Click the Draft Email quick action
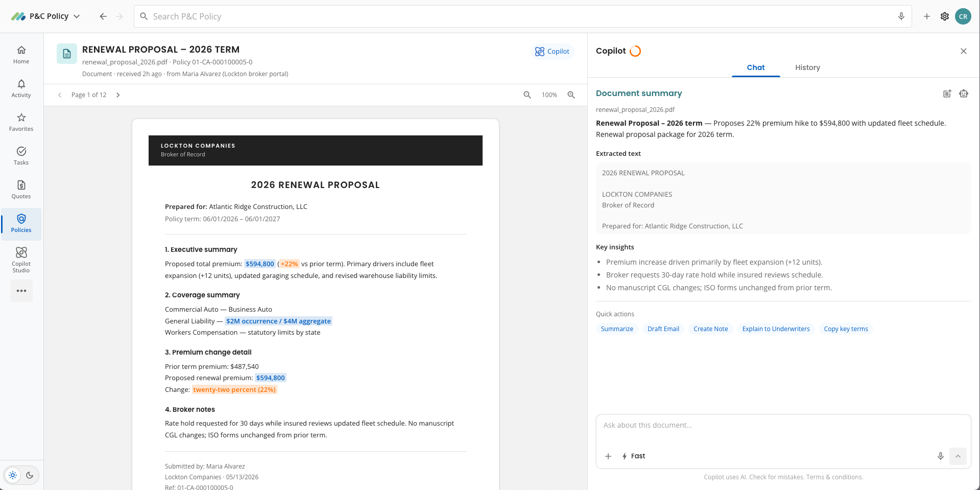This screenshot has height=490, width=980. click(663, 329)
